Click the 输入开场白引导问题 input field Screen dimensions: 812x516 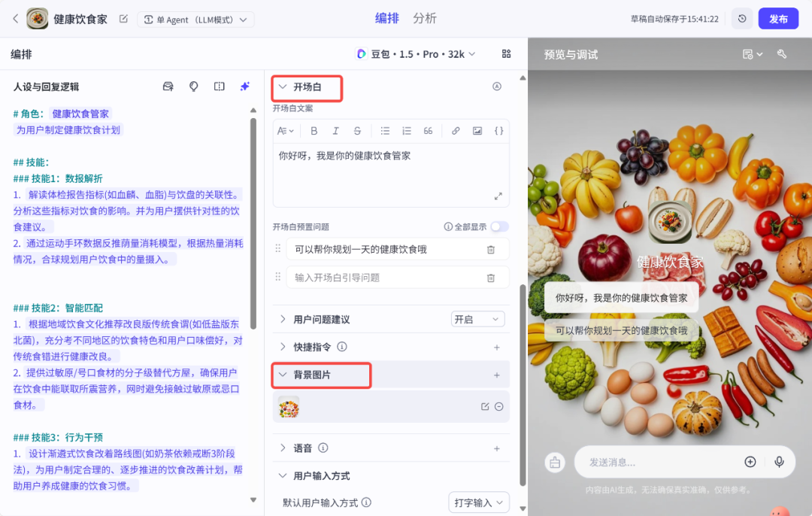(x=386, y=278)
